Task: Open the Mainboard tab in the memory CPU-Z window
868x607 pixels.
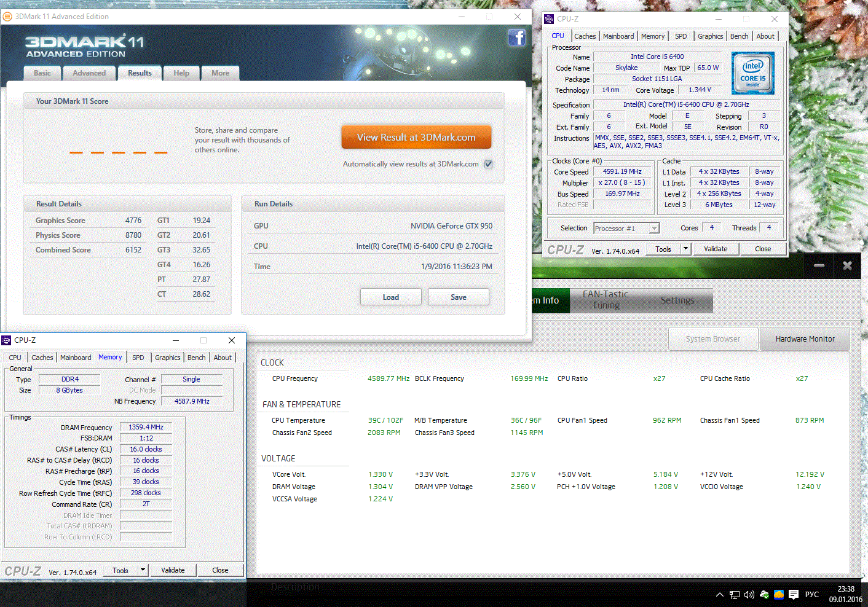Action: (76, 358)
